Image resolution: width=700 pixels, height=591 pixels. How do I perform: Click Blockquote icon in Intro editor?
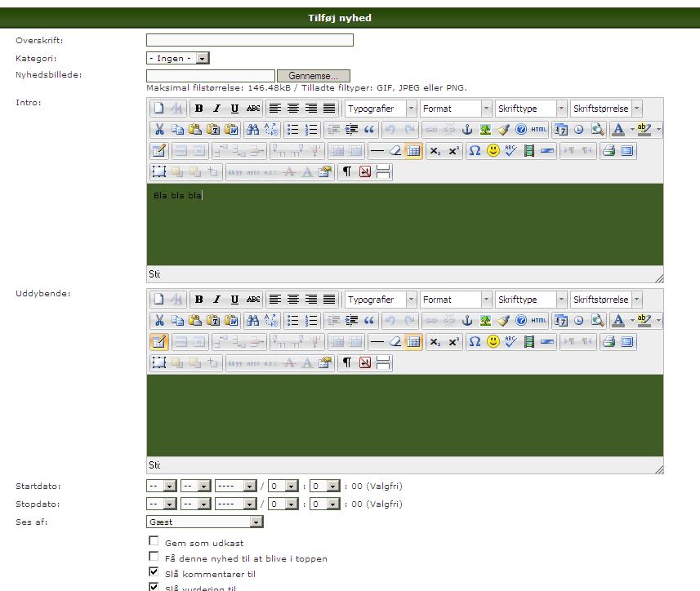click(x=368, y=130)
